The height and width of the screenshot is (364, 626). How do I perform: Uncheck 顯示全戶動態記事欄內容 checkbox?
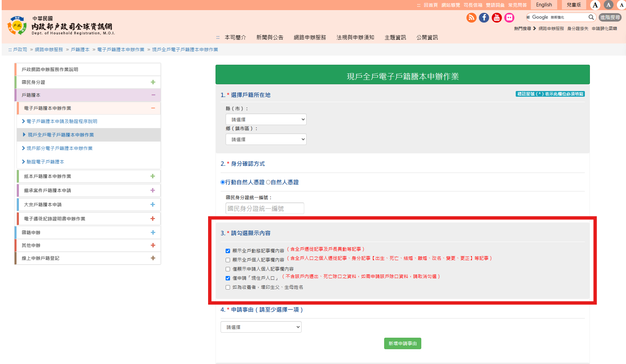[x=228, y=251]
